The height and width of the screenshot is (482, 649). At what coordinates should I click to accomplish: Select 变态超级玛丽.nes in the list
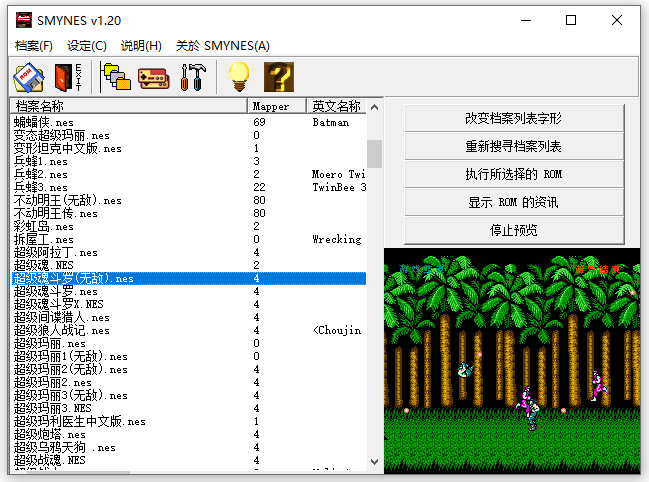coord(62,135)
